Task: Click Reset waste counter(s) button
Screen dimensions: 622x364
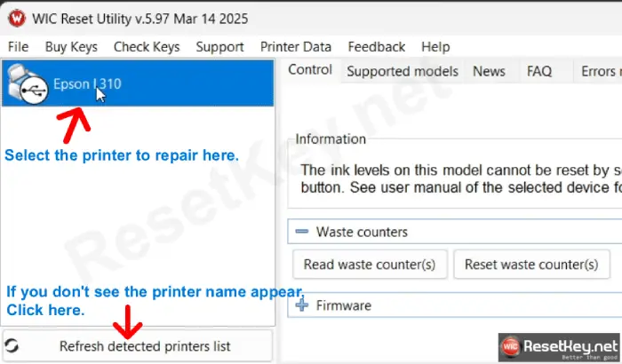Action: point(531,264)
